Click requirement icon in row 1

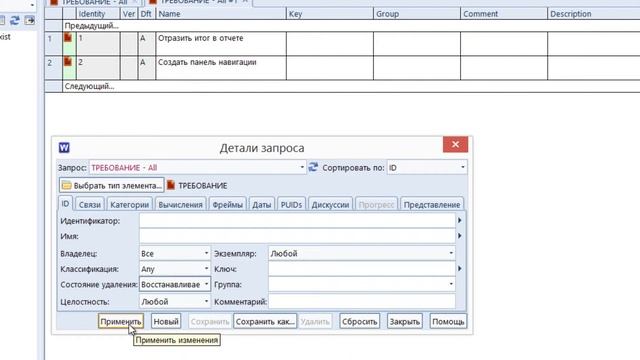(68, 38)
